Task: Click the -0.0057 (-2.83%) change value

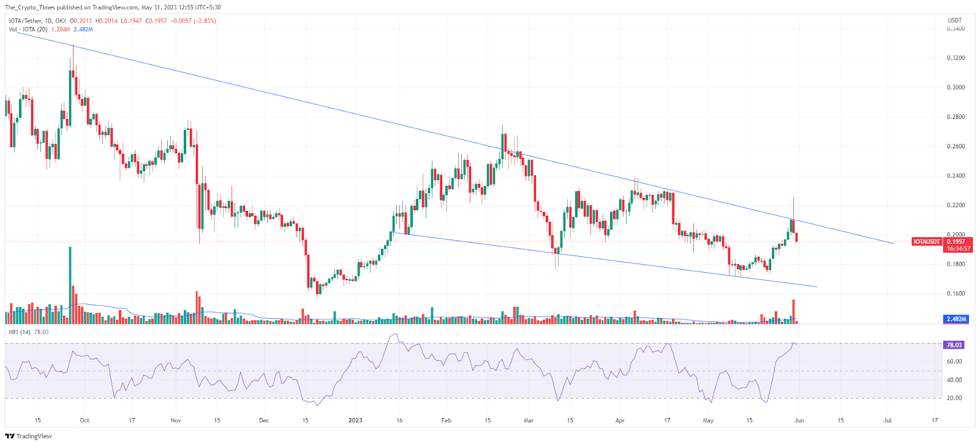Action: [x=192, y=21]
